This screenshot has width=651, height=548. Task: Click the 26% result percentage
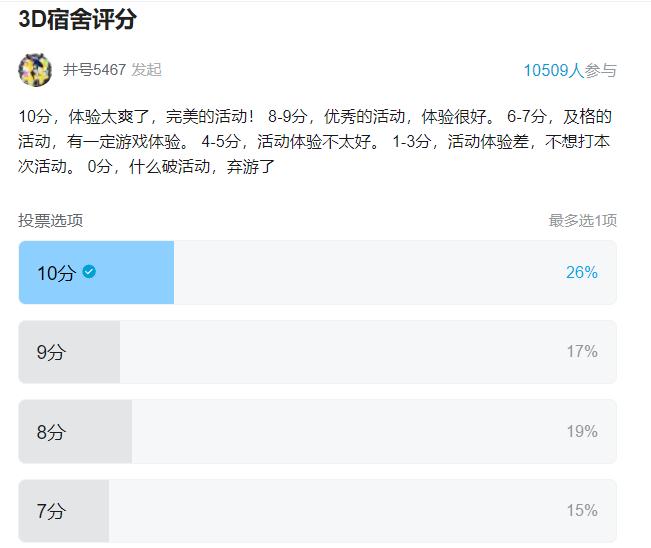pyautogui.click(x=581, y=272)
